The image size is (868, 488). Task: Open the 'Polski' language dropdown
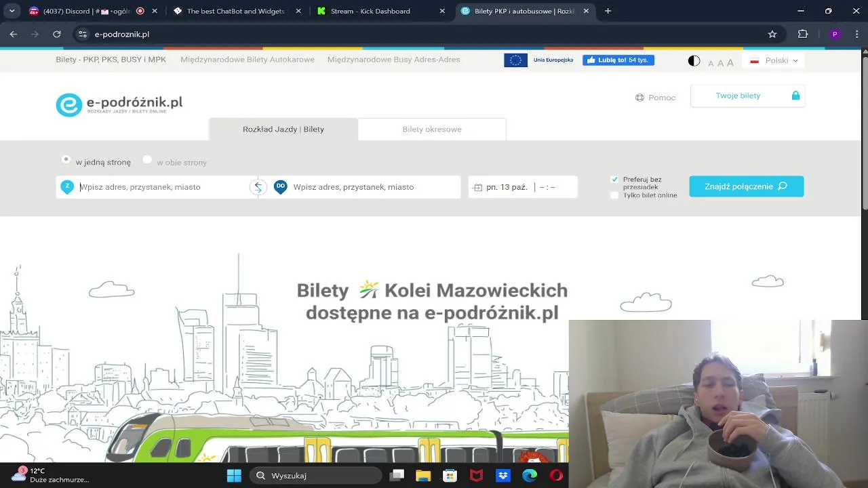click(x=774, y=60)
